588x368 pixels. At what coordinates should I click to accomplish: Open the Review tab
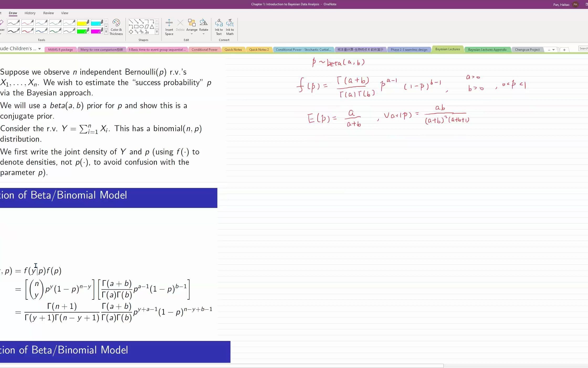pos(48,13)
